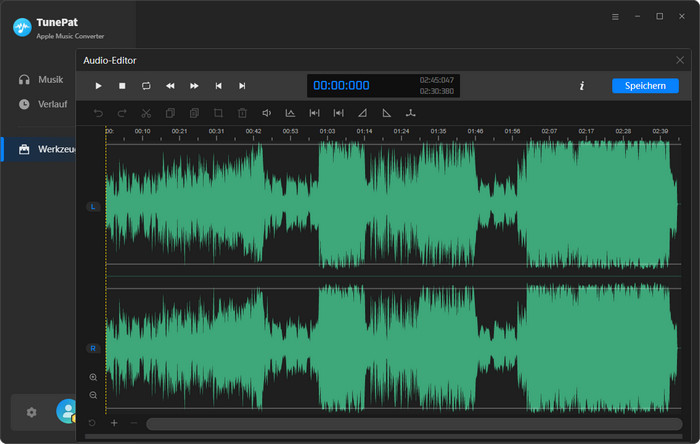Apply a fade-out effect
700x444 pixels.
pos(387,113)
